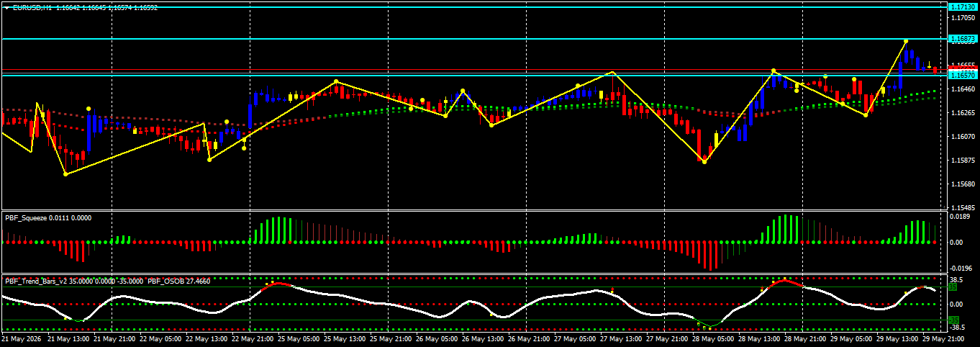The height and width of the screenshot is (347, 980).
Task: Click the 1.16570 cyan price label
Action: point(962,75)
